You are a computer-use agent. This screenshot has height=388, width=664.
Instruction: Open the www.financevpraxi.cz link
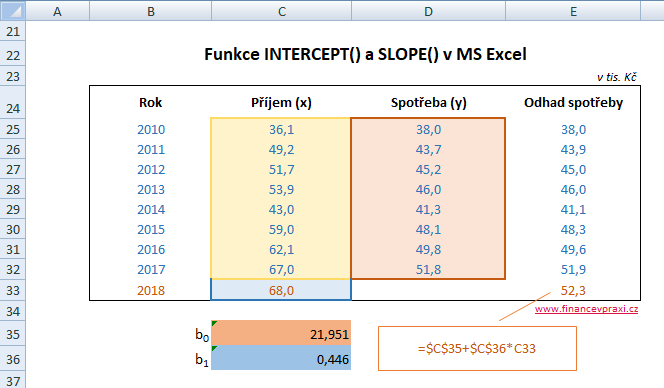point(586,309)
